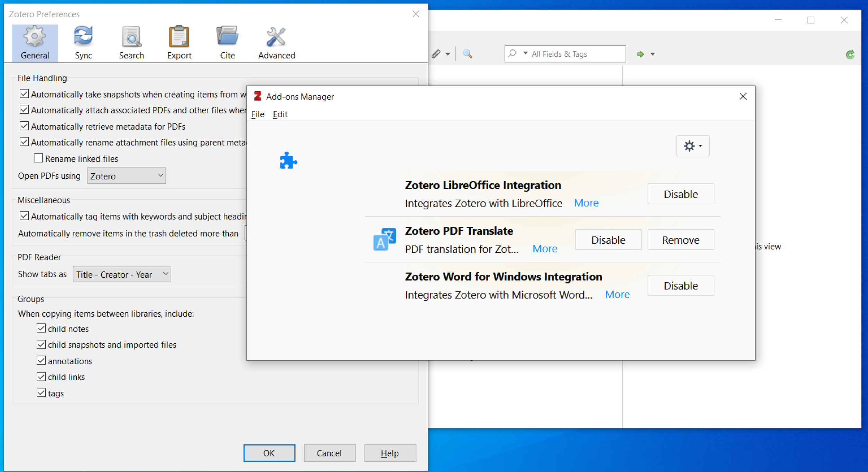Change Show tabs as selection
The height and width of the screenshot is (472, 868).
point(122,274)
